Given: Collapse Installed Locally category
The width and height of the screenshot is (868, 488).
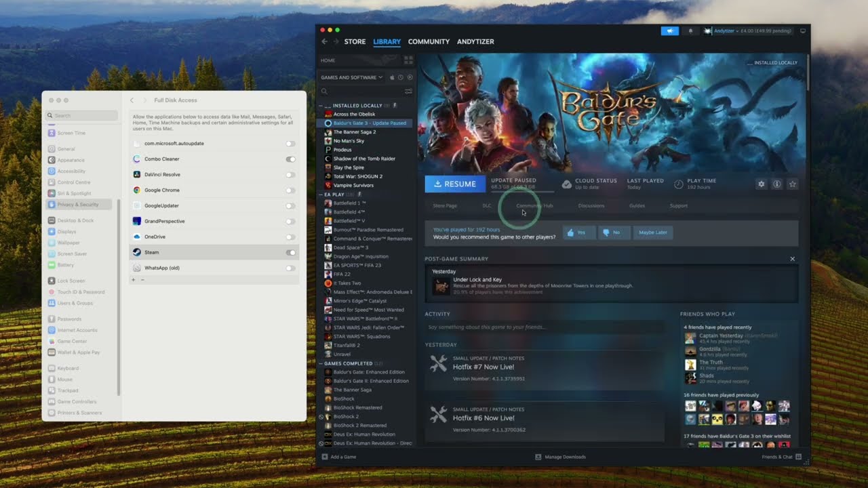Looking at the screenshot, I should pyautogui.click(x=321, y=106).
